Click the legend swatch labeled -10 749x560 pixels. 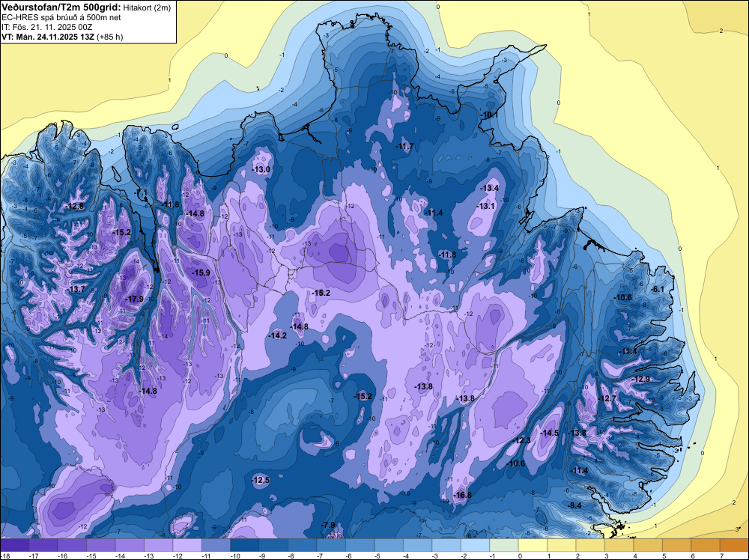click(x=245, y=545)
